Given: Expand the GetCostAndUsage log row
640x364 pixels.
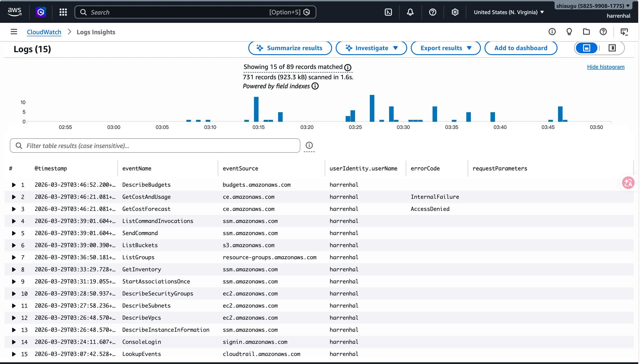Looking at the screenshot, I should [13, 197].
